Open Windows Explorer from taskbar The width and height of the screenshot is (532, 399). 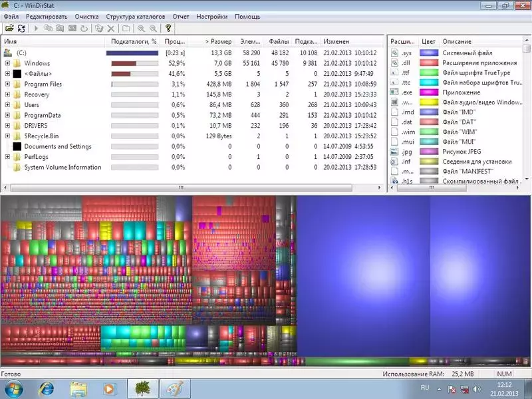[78, 389]
